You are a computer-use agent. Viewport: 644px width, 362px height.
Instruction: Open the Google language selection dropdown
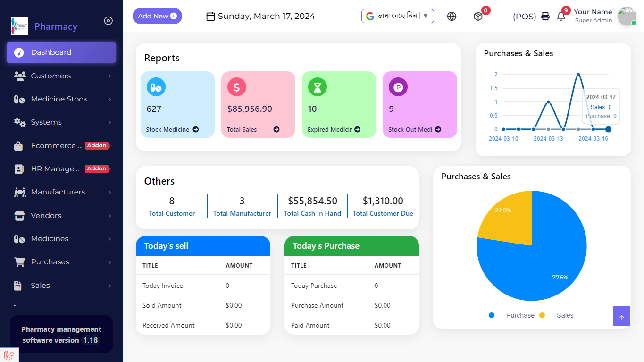tap(397, 16)
